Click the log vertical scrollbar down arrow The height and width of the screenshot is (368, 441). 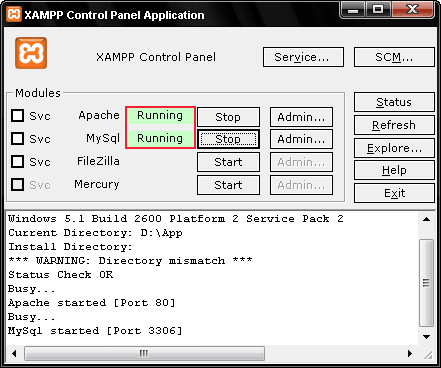426,337
